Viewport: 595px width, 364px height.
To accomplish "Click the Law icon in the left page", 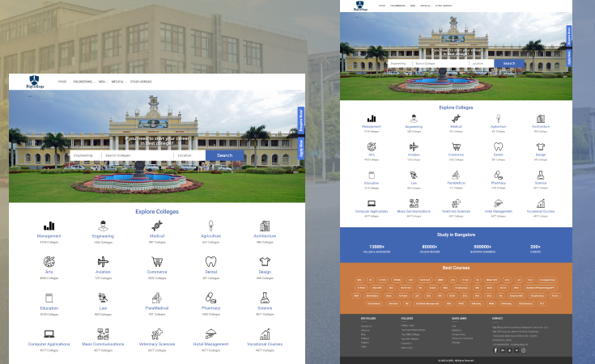I will [x=103, y=298].
